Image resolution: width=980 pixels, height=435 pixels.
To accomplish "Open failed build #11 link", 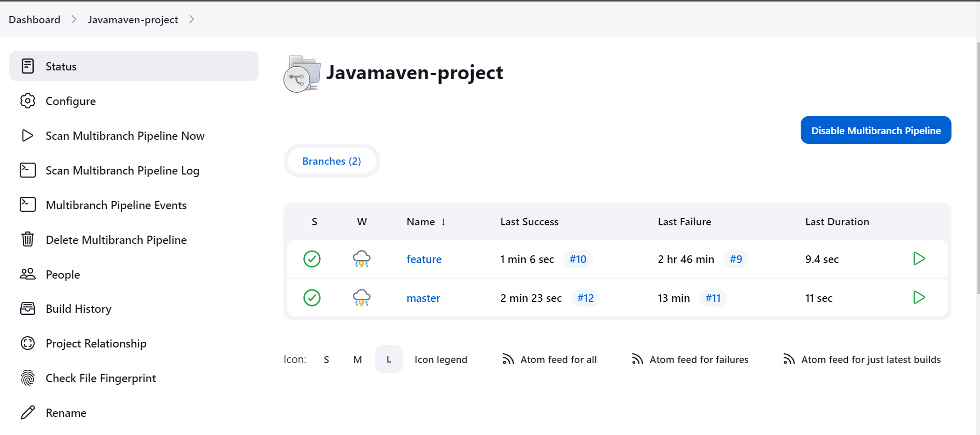I will coord(713,298).
